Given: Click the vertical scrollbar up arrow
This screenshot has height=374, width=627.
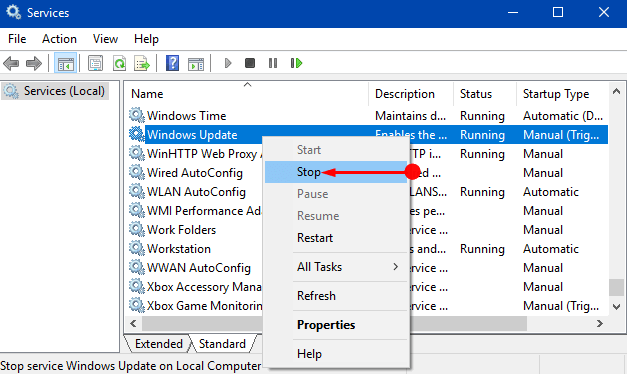Looking at the screenshot, I should (x=617, y=92).
